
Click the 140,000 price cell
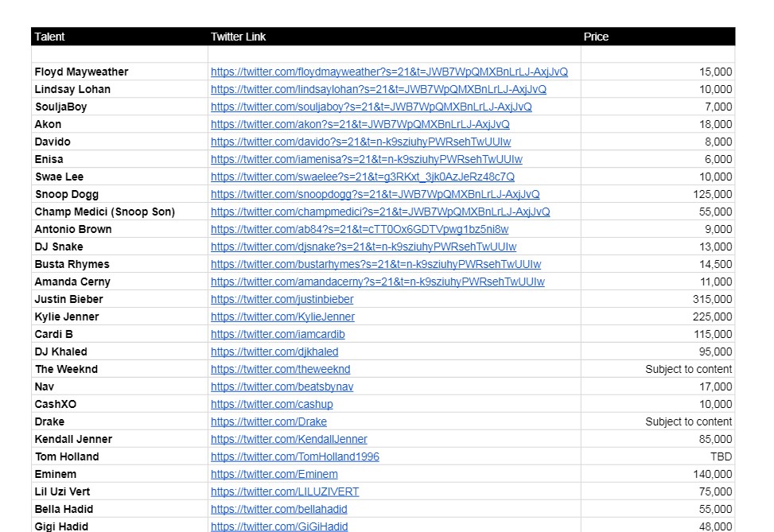click(658, 475)
